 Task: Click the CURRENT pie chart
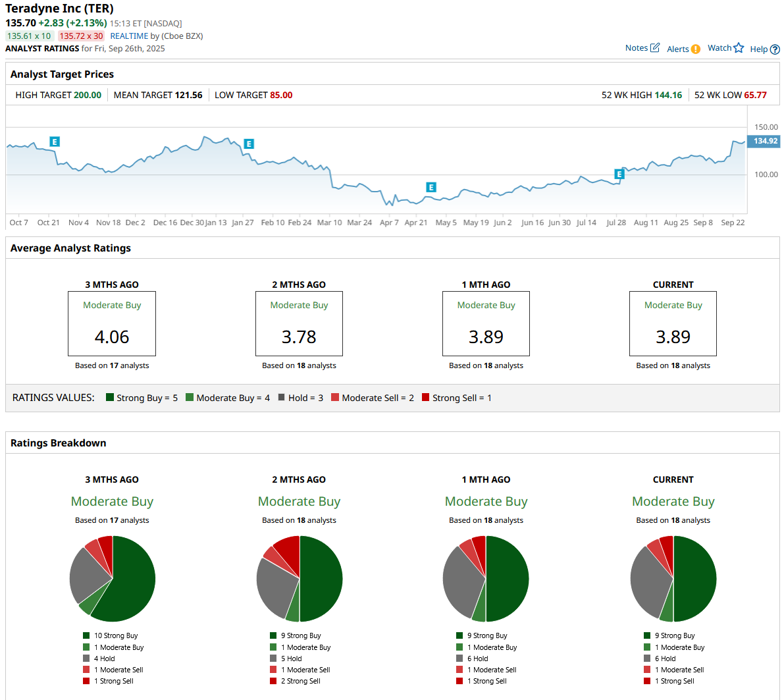[673, 578]
